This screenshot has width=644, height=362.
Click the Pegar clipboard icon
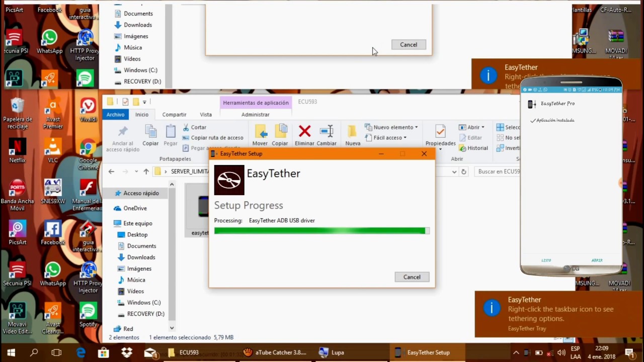171,132
